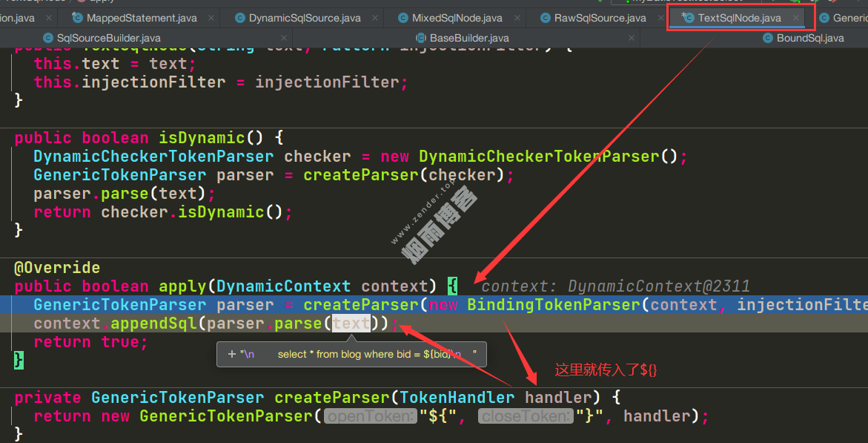The width and height of the screenshot is (868, 443).
Task: Open the RawSqlSource.java editor tab
Action: pos(600,17)
